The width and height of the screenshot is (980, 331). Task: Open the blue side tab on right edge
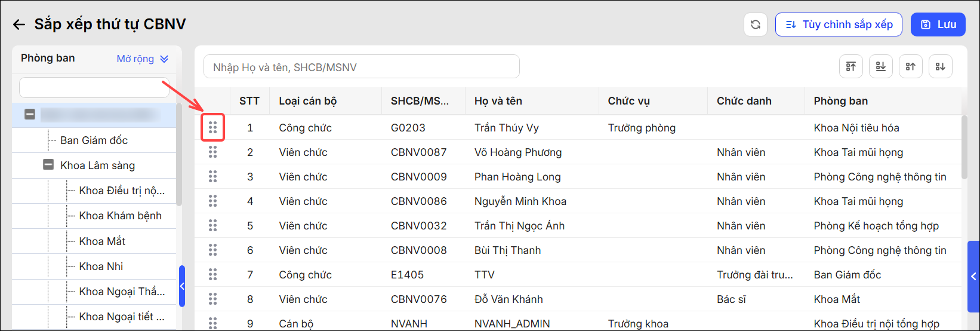click(x=974, y=276)
